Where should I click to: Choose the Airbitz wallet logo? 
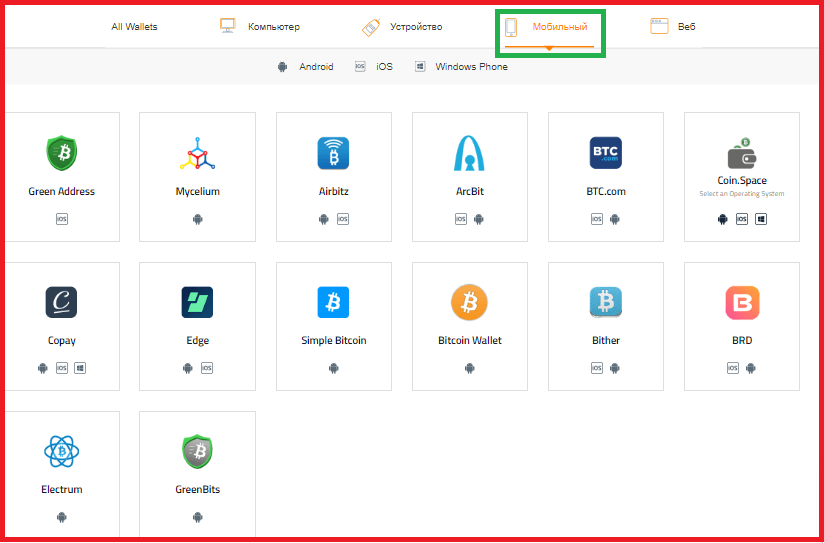coord(333,153)
